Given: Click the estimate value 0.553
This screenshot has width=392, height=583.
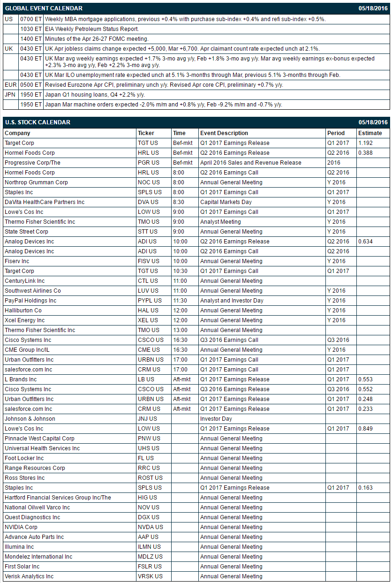Looking at the screenshot, I should tap(366, 379).
